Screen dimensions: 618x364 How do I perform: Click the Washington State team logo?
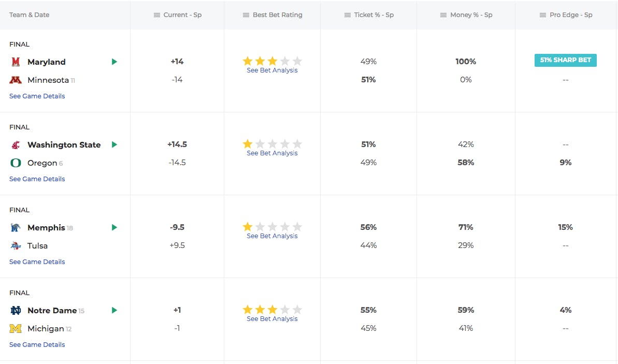pos(16,145)
